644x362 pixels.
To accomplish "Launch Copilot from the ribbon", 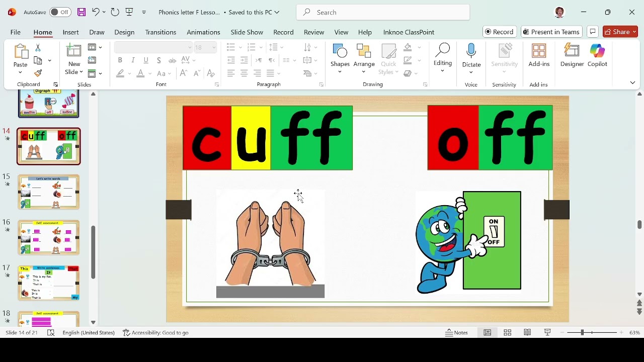I will (598, 55).
